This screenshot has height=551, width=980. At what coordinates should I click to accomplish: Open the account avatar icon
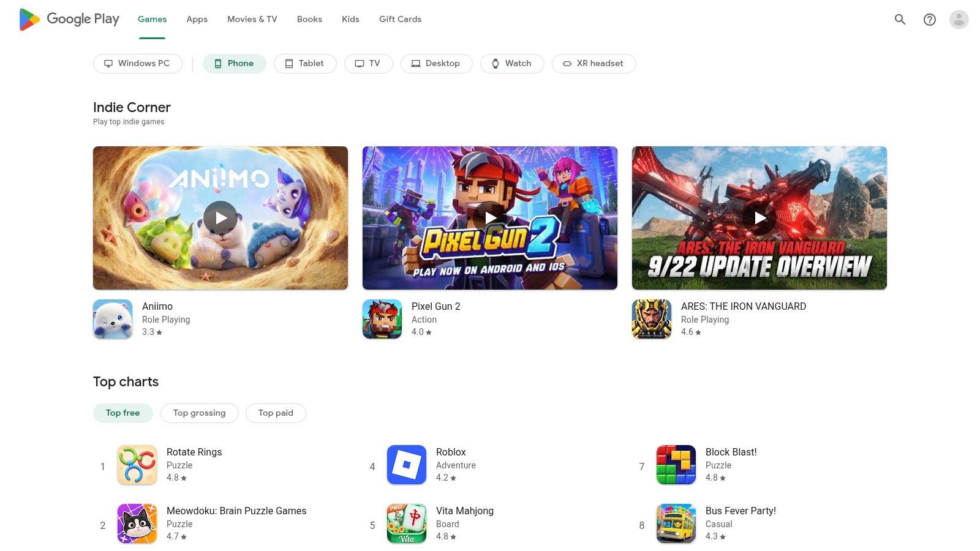959,20
